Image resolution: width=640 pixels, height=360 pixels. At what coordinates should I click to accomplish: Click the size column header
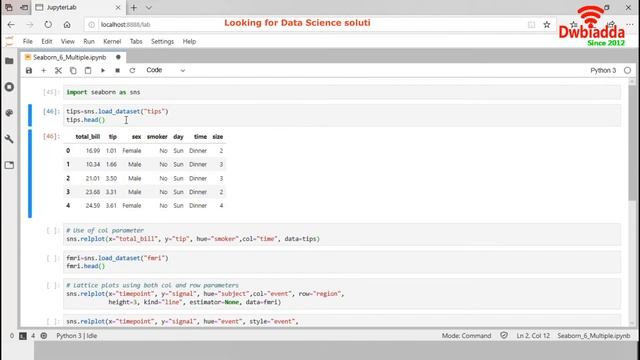point(218,137)
